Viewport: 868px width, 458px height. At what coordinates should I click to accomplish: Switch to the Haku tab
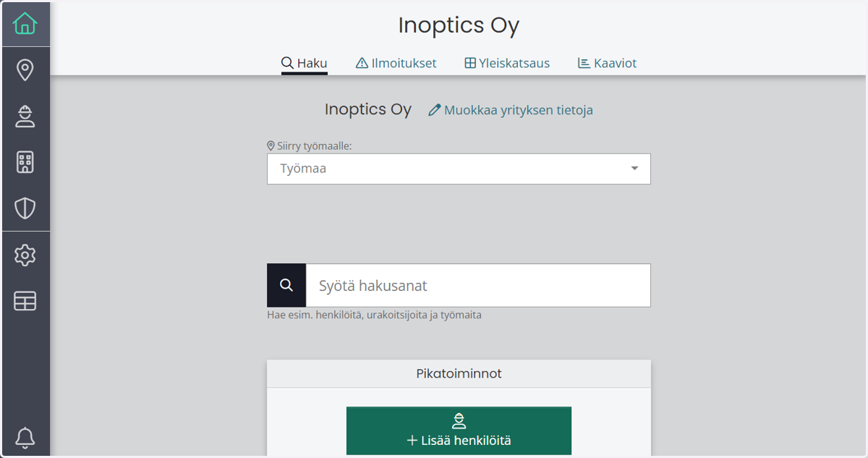click(304, 63)
